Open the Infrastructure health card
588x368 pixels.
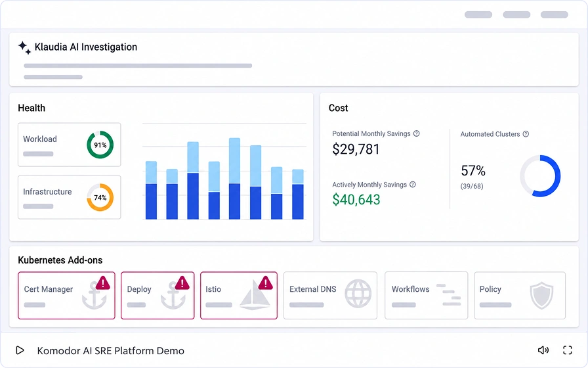click(x=70, y=197)
